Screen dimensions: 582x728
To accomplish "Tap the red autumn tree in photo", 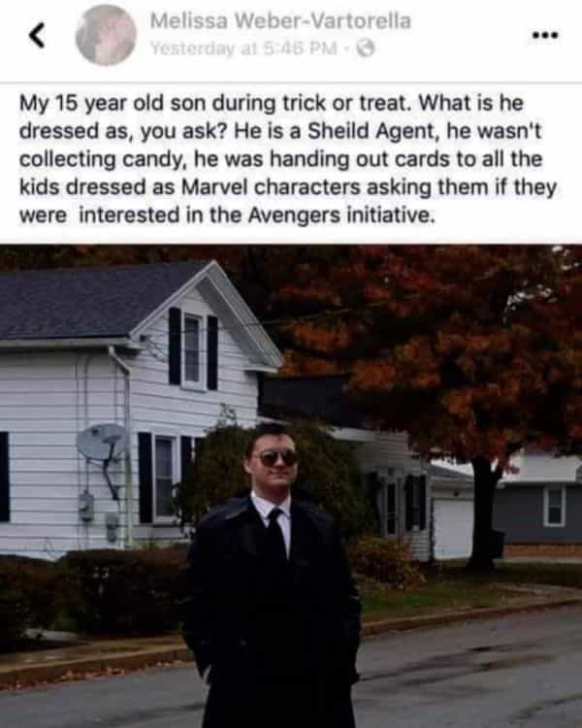I will [x=445, y=353].
